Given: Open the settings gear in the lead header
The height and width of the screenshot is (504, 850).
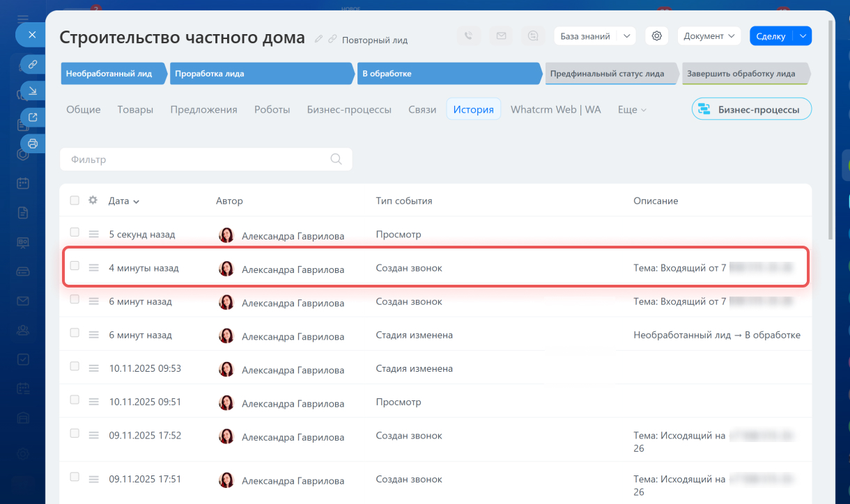Looking at the screenshot, I should [656, 36].
